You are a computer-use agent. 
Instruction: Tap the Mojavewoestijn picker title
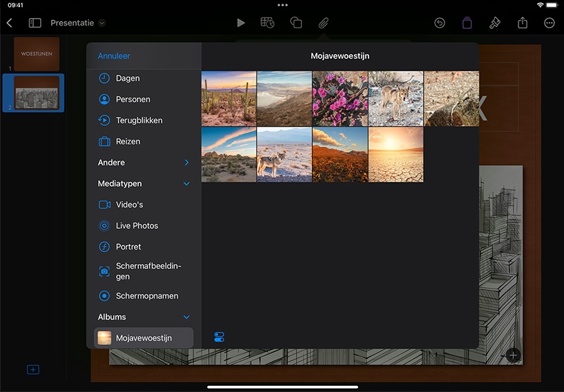[x=340, y=56]
